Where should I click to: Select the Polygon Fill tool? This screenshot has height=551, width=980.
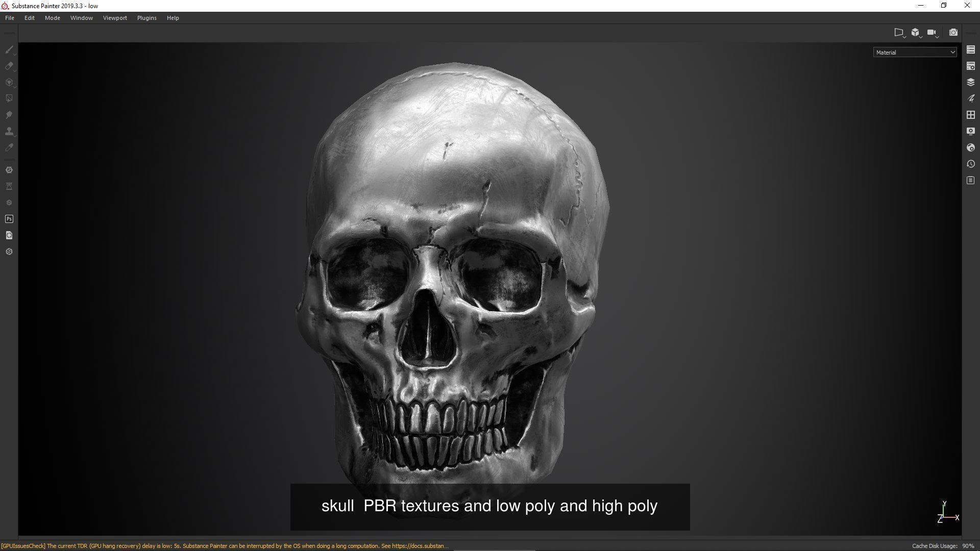click(9, 98)
